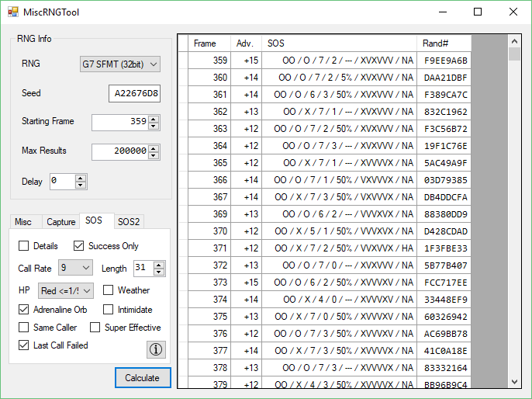Select the frame 378 cell
The width and height of the screenshot is (532, 399).
point(209,367)
